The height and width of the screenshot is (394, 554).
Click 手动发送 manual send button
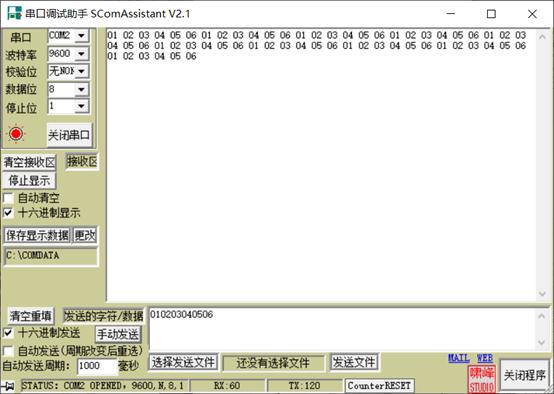point(118,334)
